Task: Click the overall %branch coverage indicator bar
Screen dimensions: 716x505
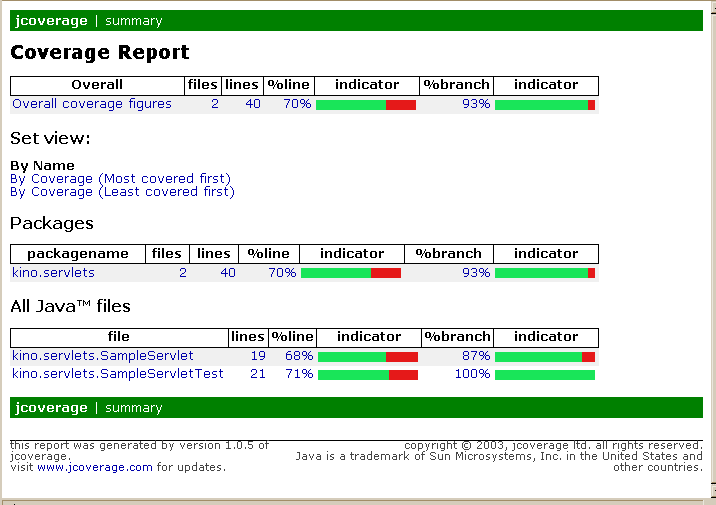Action: (x=544, y=104)
